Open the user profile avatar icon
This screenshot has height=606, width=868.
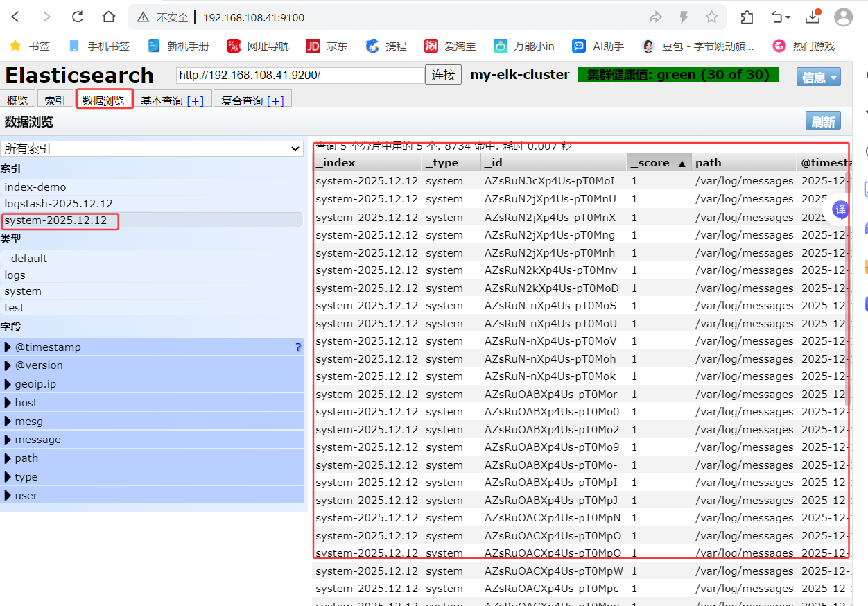coord(843,17)
